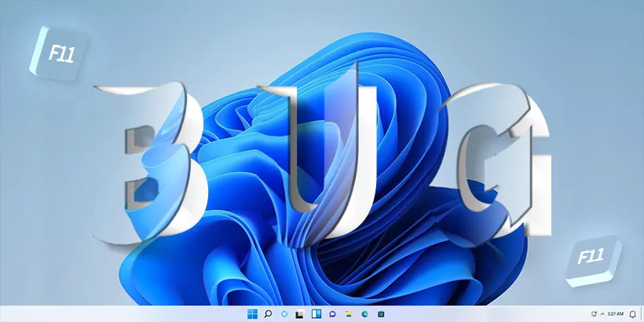
Task: Open Microsoft Store from the taskbar
Action: pos(381,314)
